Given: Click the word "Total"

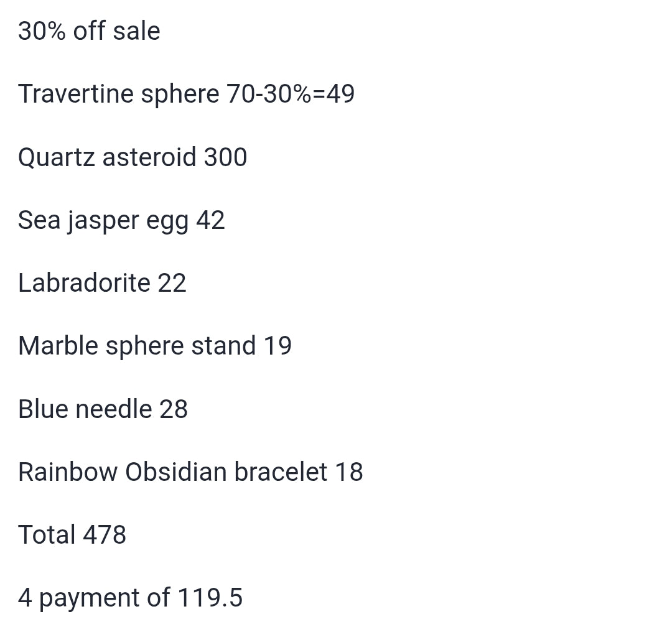Looking at the screenshot, I should tap(47, 535).
